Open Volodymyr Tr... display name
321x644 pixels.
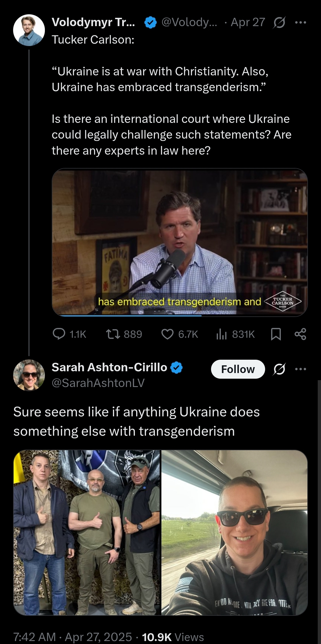click(93, 22)
